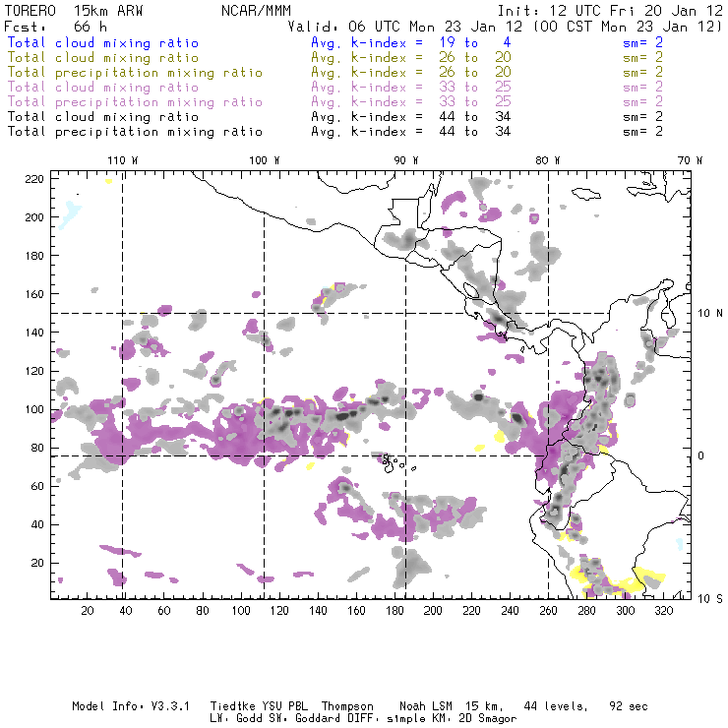The image size is (728, 728).
Task: Click the '80 W' longitude label
Action: [x=548, y=160]
